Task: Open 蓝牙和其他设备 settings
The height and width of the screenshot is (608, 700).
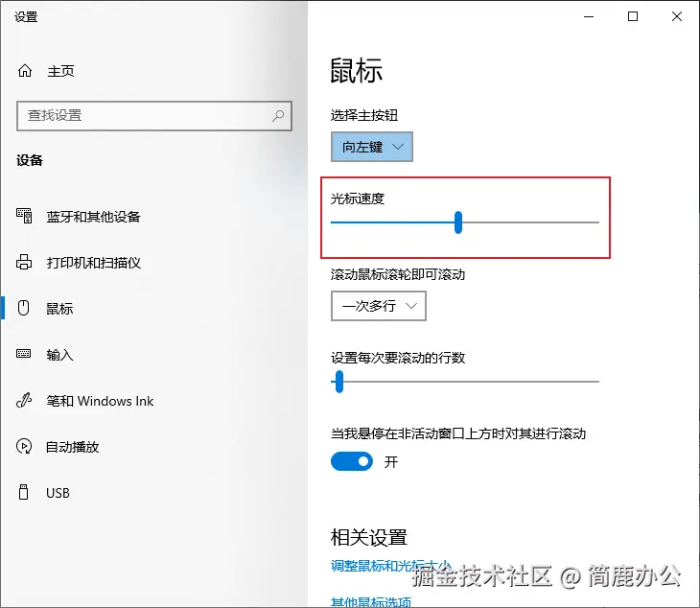Action: [93, 217]
